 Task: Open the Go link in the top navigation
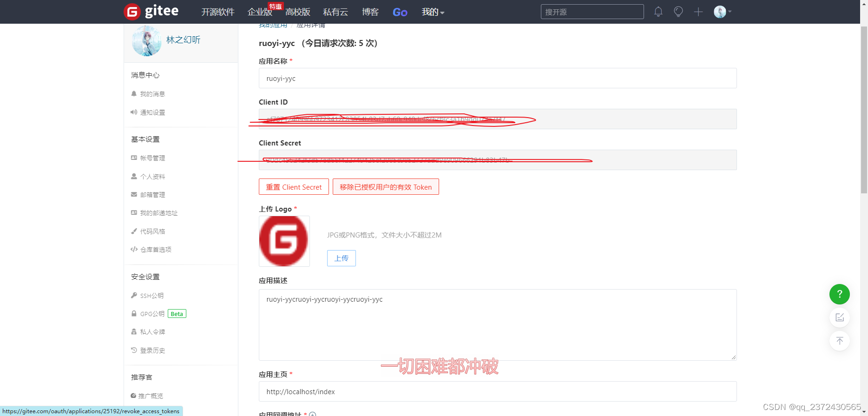pos(400,12)
